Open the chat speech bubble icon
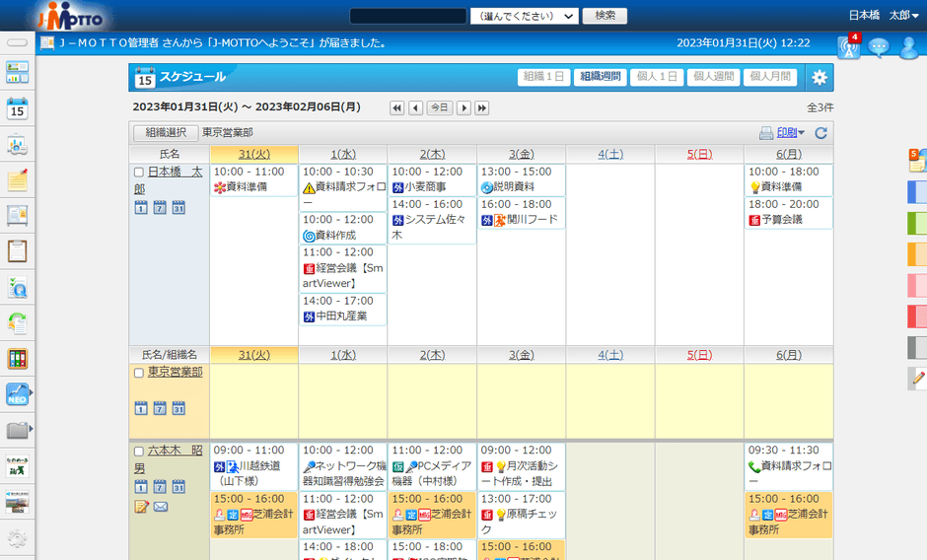The height and width of the screenshot is (560, 927). point(878,46)
